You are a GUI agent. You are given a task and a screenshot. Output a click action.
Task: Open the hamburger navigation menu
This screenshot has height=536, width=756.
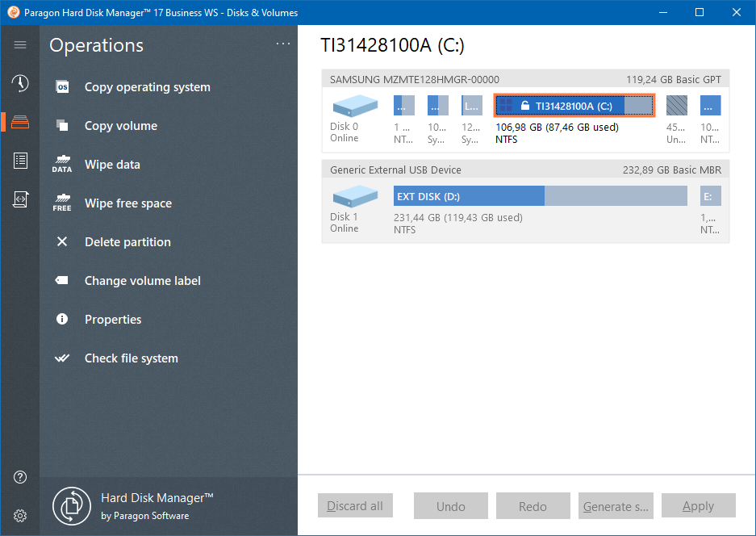coord(20,45)
